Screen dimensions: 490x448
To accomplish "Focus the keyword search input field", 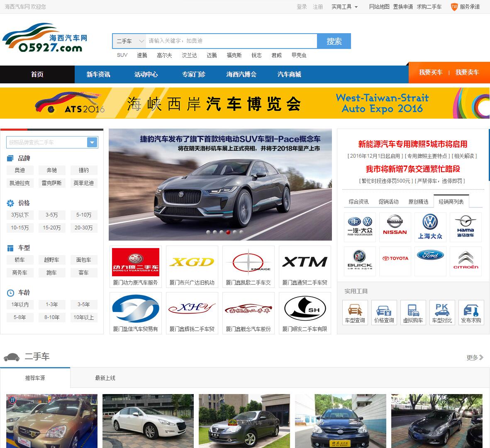I will click(x=232, y=41).
